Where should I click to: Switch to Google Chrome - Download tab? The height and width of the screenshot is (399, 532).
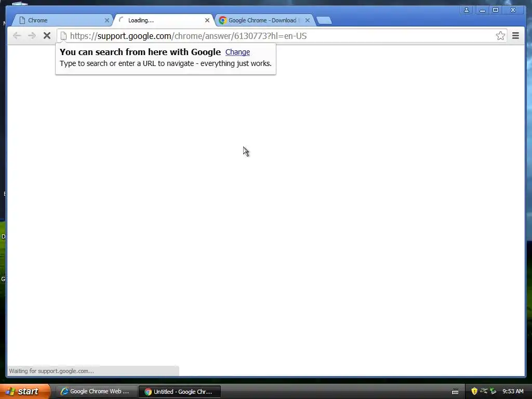point(264,20)
